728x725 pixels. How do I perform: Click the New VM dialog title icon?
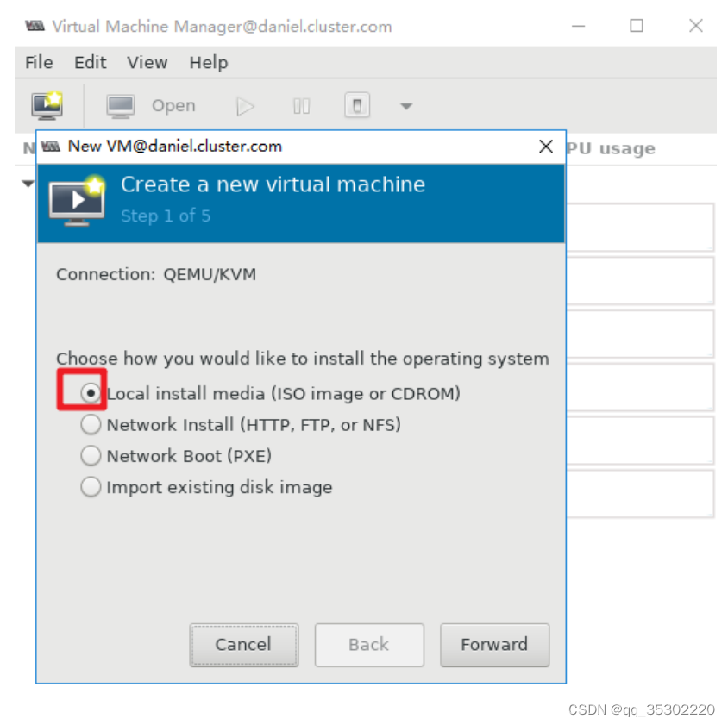pos(50,147)
